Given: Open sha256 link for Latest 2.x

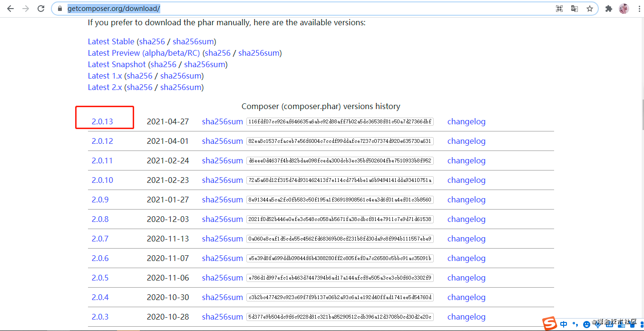Looking at the screenshot, I should (x=140, y=87).
